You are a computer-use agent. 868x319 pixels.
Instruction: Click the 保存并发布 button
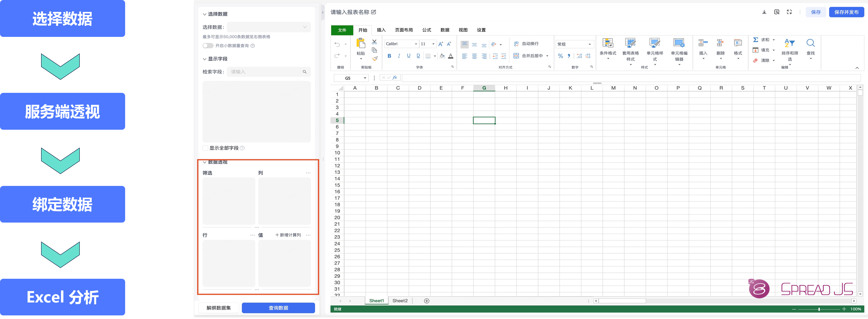pos(846,12)
